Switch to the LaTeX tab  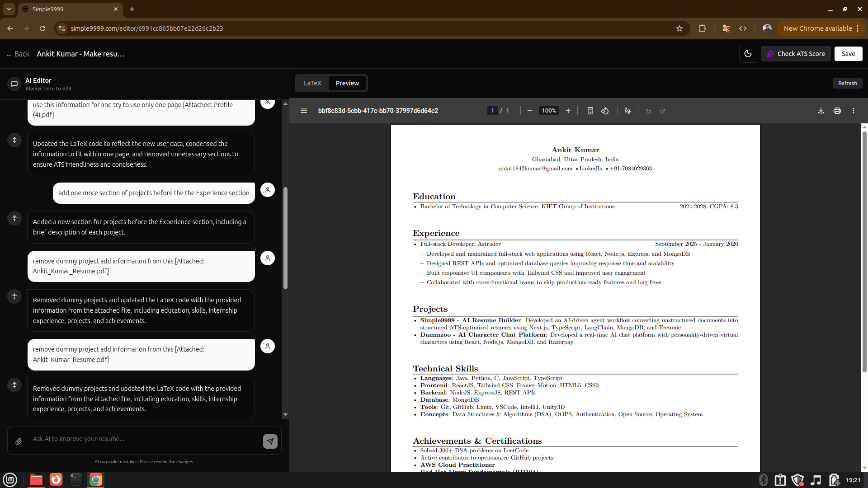click(312, 83)
